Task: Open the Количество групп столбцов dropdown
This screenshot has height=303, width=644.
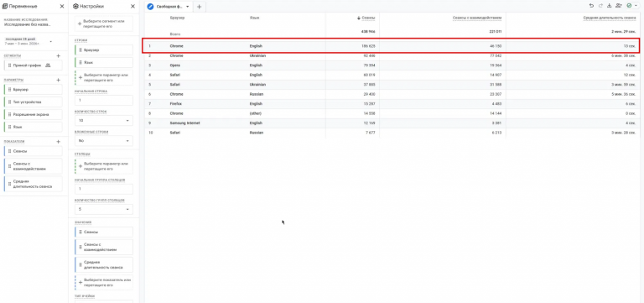Action: click(104, 209)
